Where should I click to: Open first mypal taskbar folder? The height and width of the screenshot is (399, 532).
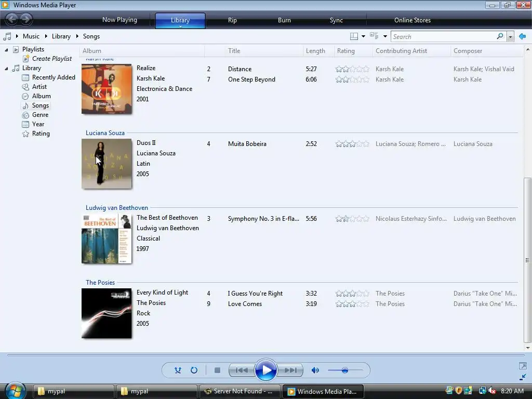click(x=73, y=391)
